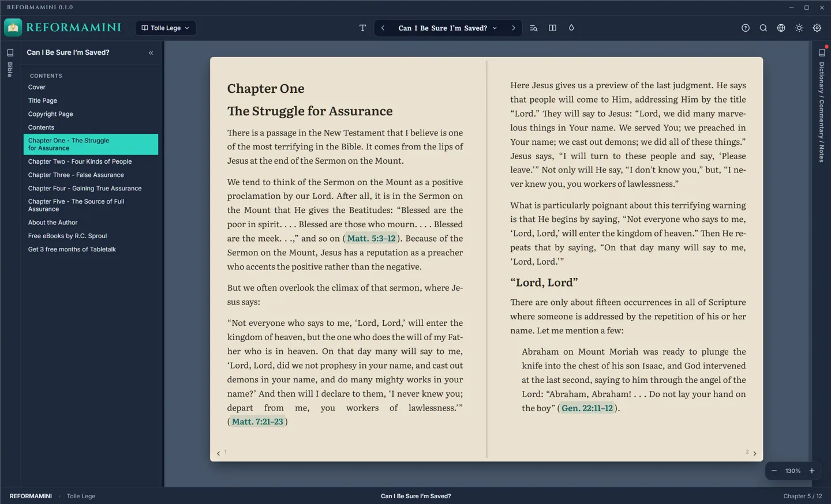831x504 pixels.
Task: Follow the Gen. 22:11–12 scripture link
Action: point(587,408)
